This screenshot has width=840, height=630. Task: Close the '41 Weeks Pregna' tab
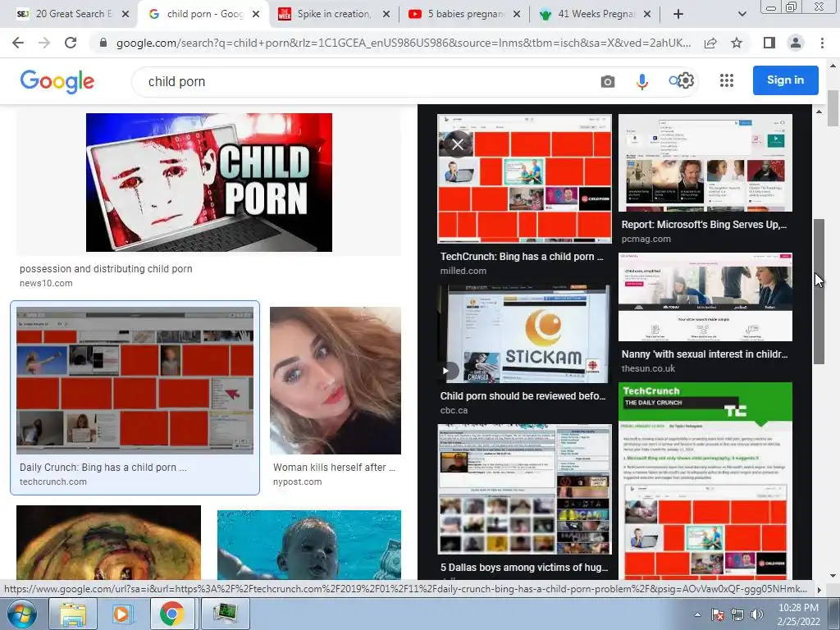(647, 15)
